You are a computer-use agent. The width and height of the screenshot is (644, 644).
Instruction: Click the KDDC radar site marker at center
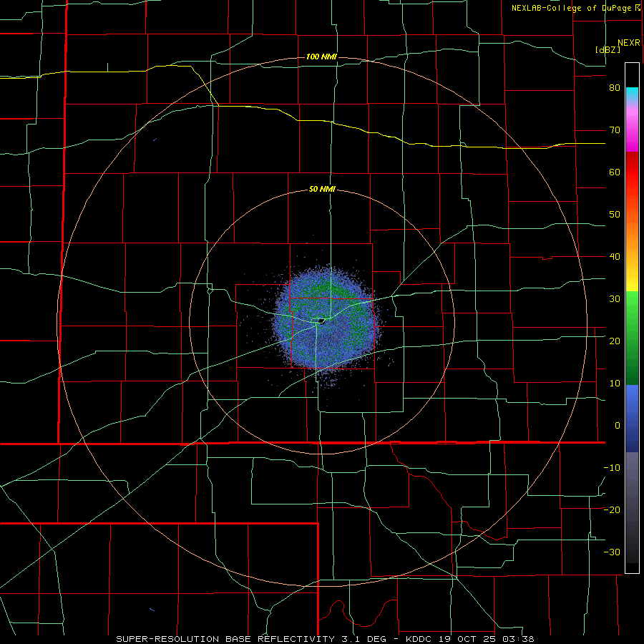[321, 321]
